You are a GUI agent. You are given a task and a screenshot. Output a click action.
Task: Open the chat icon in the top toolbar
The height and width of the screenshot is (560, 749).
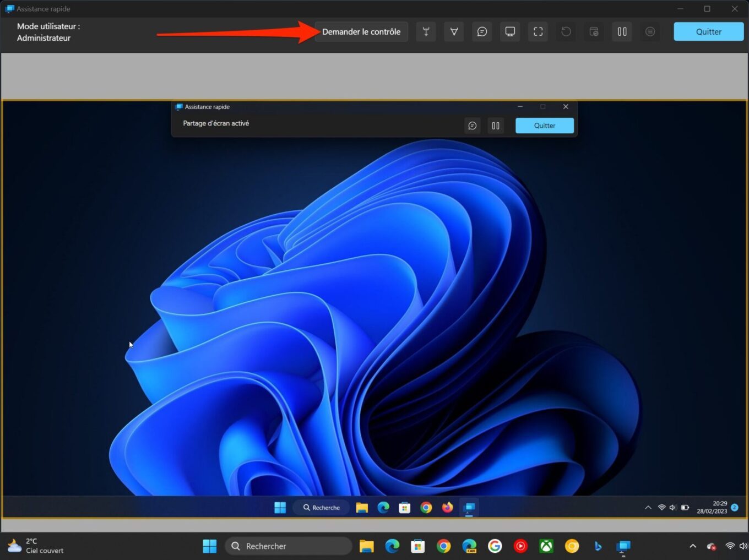pyautogui.click(x=482, y=32)
